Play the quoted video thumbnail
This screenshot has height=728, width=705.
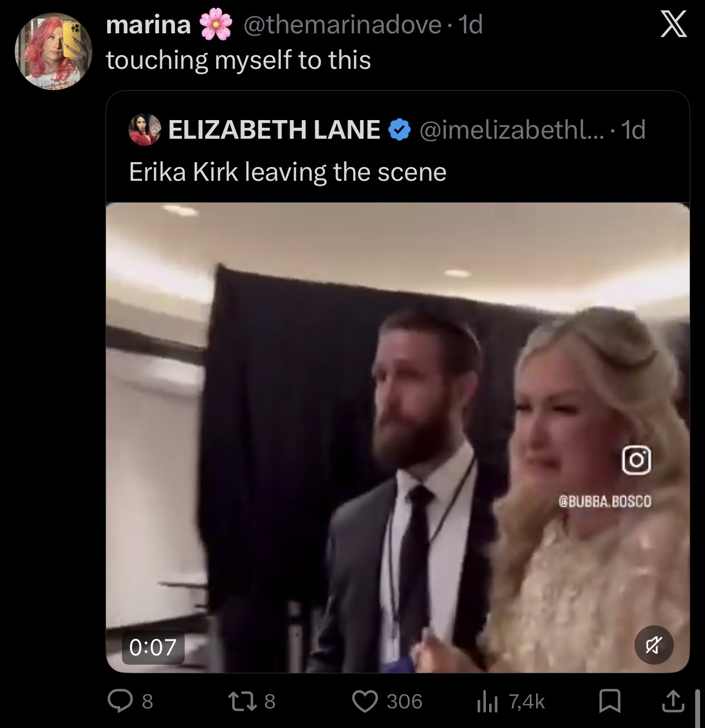397,437
